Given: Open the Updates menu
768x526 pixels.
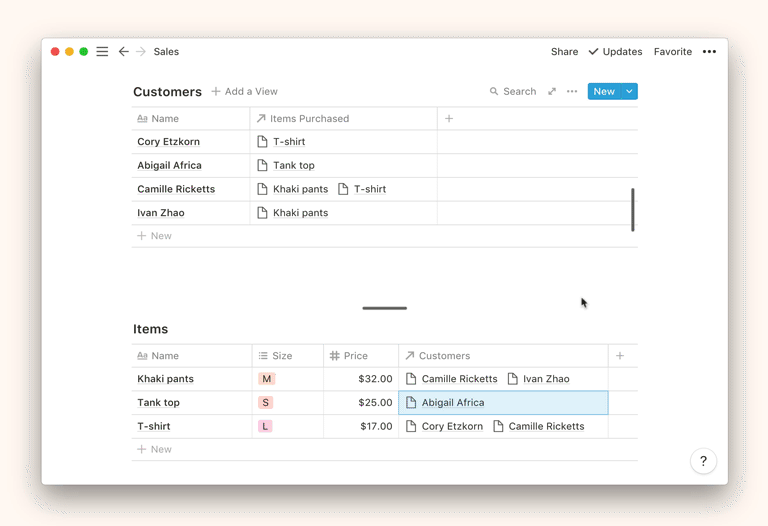Looking at the screenshot, I should tap(615, 52).
